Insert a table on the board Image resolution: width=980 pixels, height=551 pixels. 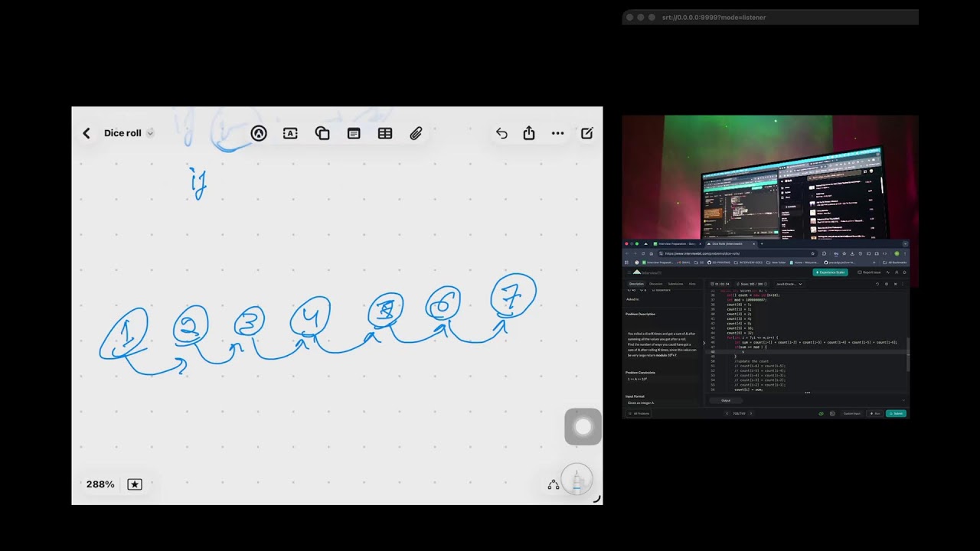click(x=385, y=133)
